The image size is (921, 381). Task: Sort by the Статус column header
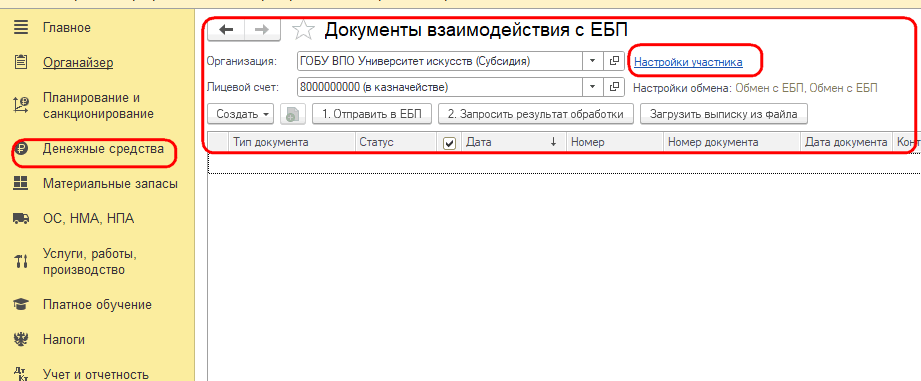(x=395, y=143)
